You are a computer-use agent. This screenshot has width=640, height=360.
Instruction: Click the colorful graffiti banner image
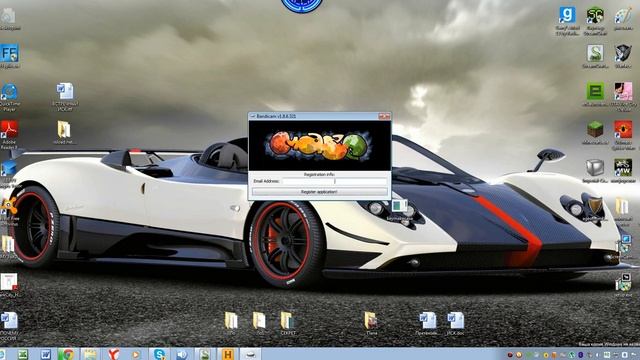pyautogui.click(x=319, y=145)
